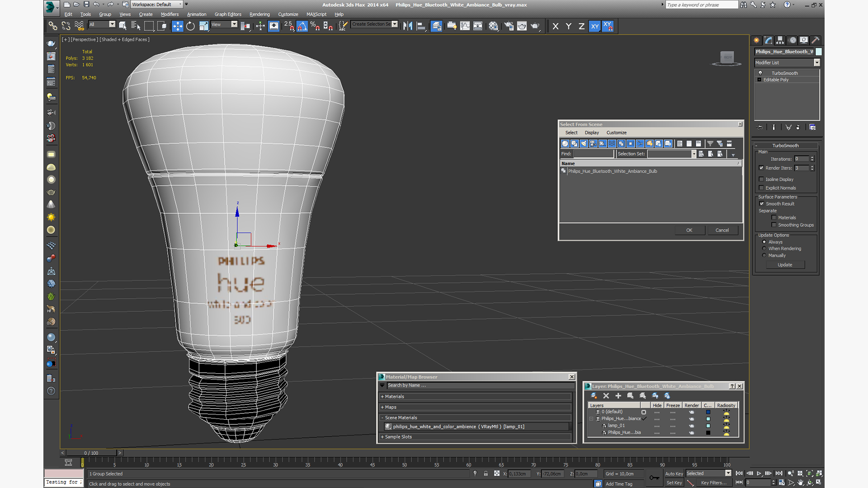Open the Create command panel tab

click(756, 40)
